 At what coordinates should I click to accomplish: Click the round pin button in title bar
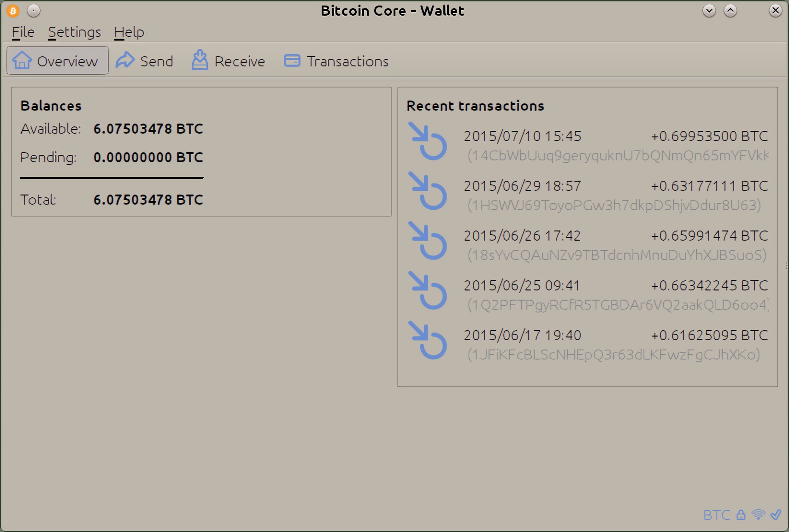point(34,11)
